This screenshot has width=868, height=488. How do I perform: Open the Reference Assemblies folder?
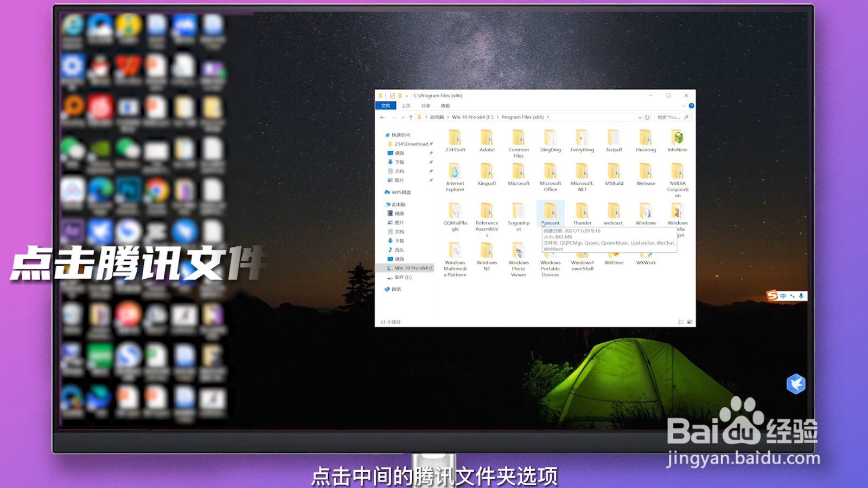point(487,220)
